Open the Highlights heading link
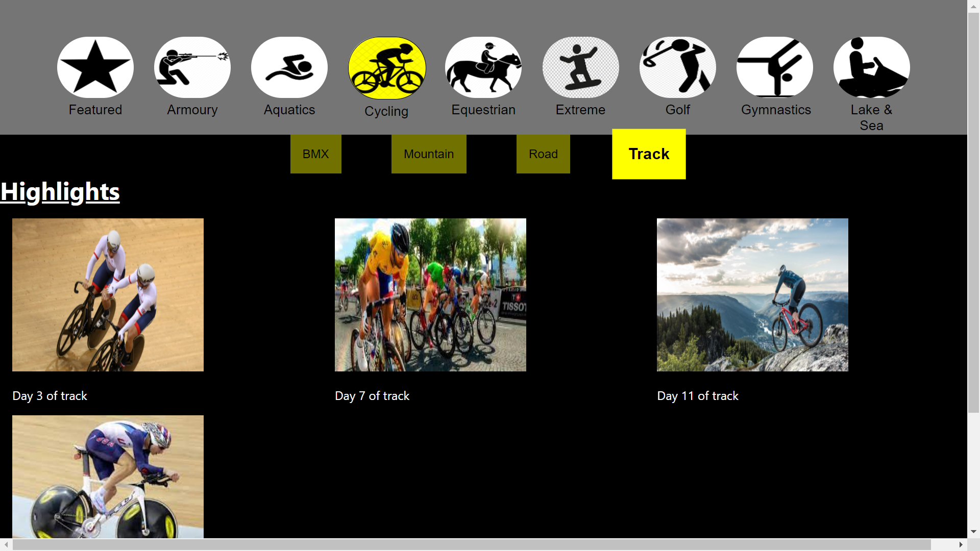Screen dimensions: 980x551 point(60,192)
